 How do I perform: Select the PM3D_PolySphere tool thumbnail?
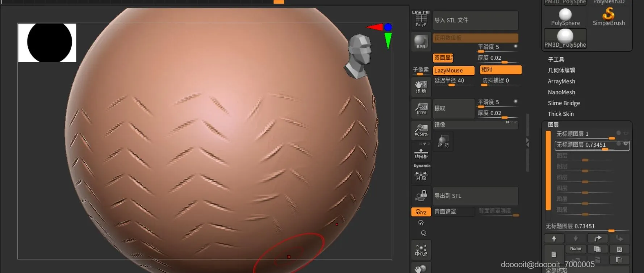(x=565, y=38)
